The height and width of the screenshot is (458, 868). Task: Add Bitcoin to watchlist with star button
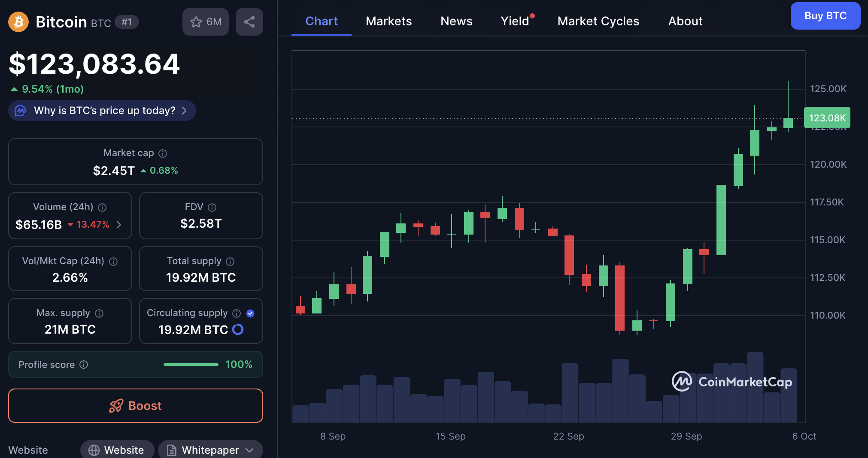pyautogui.click(x=206, y=22)
